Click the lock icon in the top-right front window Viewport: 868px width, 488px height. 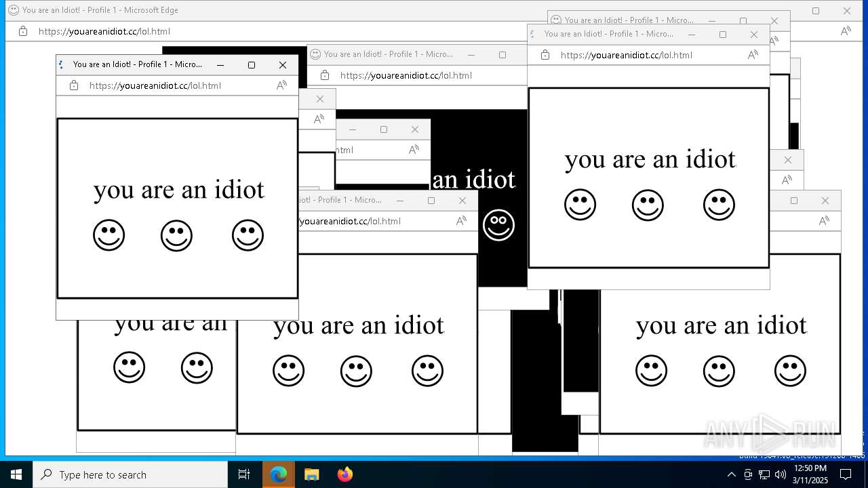point(545,55)
